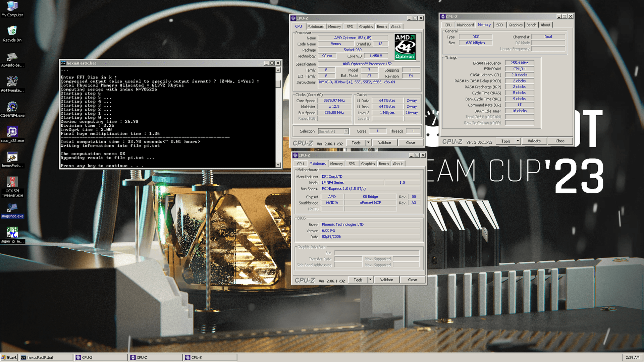
Task: Open Tools dropdown arrow in CPU window
Action: click(x=368, y=143)
